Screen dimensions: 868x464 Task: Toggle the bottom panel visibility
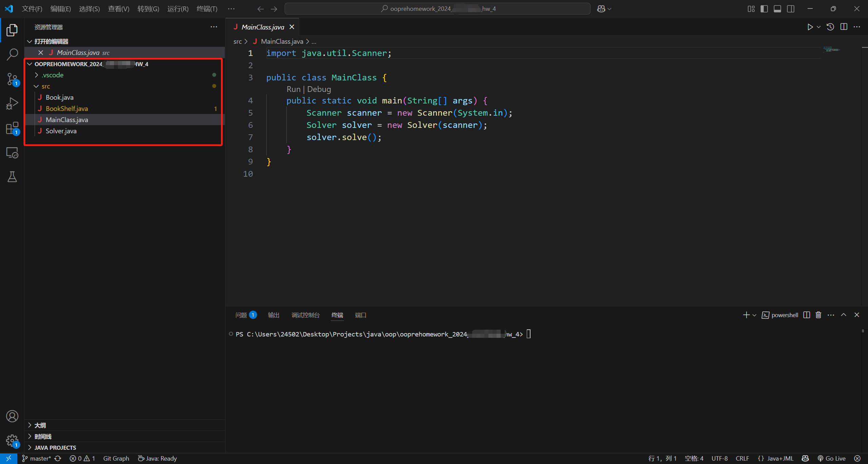click(777, 9)
